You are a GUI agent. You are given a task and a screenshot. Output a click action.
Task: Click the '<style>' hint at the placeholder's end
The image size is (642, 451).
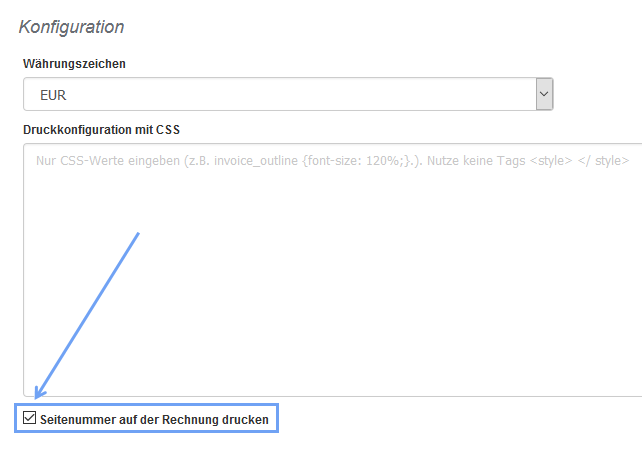[549, 160]
